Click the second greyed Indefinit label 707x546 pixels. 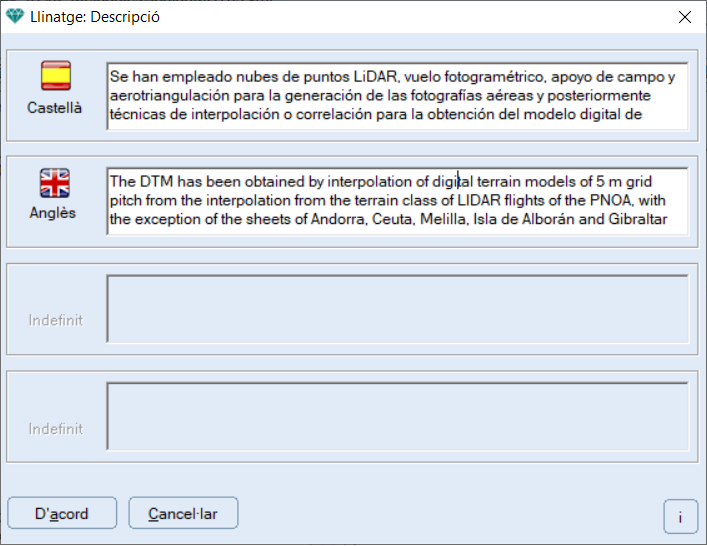[x=55, y=428]
